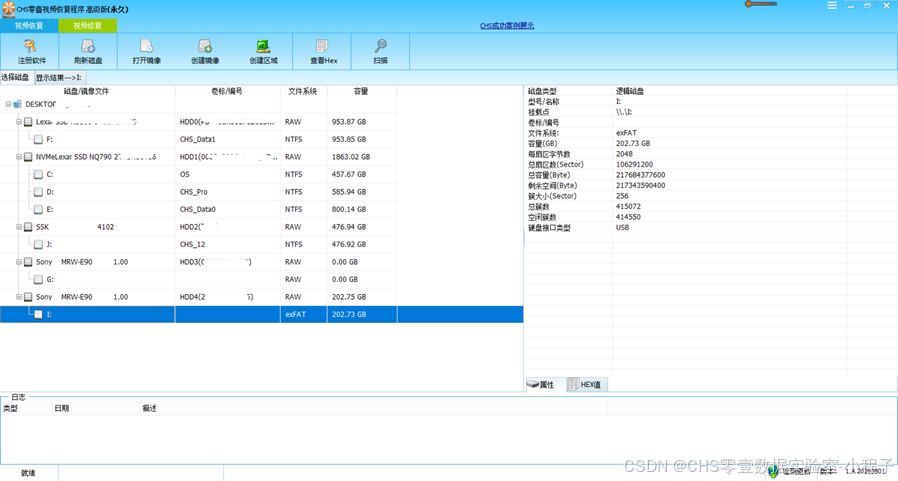Tick the F: partition checkbox
Screen dimensions: 898x481
pyautogui.click(x=38, y=139)
